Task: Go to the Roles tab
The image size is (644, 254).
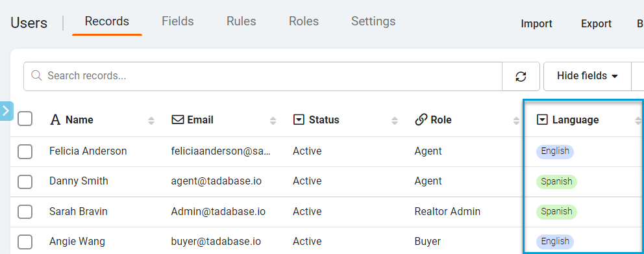Action: pos(304,21)
